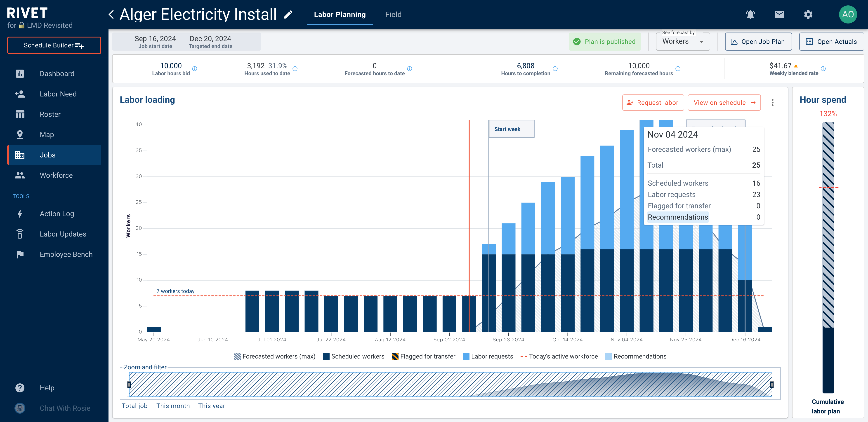The image size is (868, 422).
Task: Click View on schedule button
Action: coord(724,103)
